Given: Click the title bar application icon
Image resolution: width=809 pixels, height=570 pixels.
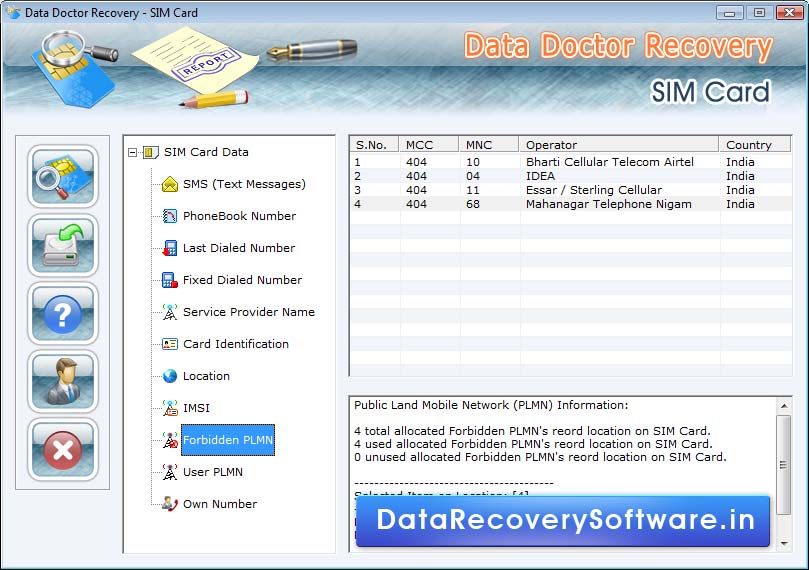Looking at the screenshot, I should (13, 12).
